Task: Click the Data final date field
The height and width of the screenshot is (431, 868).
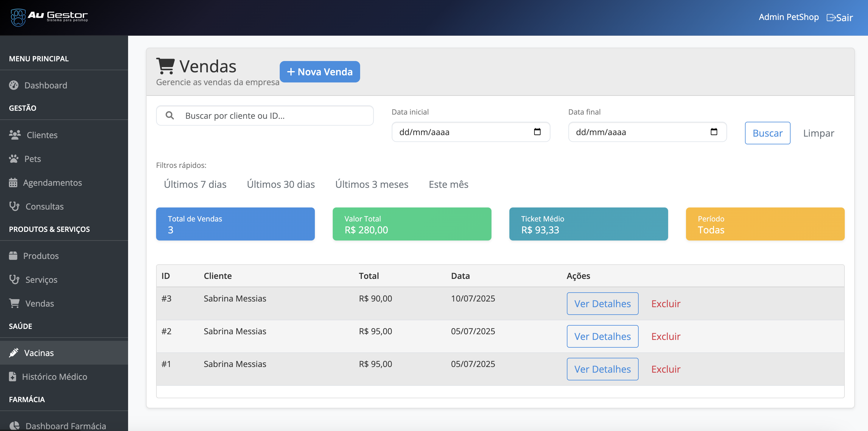Action: point(647,132)
